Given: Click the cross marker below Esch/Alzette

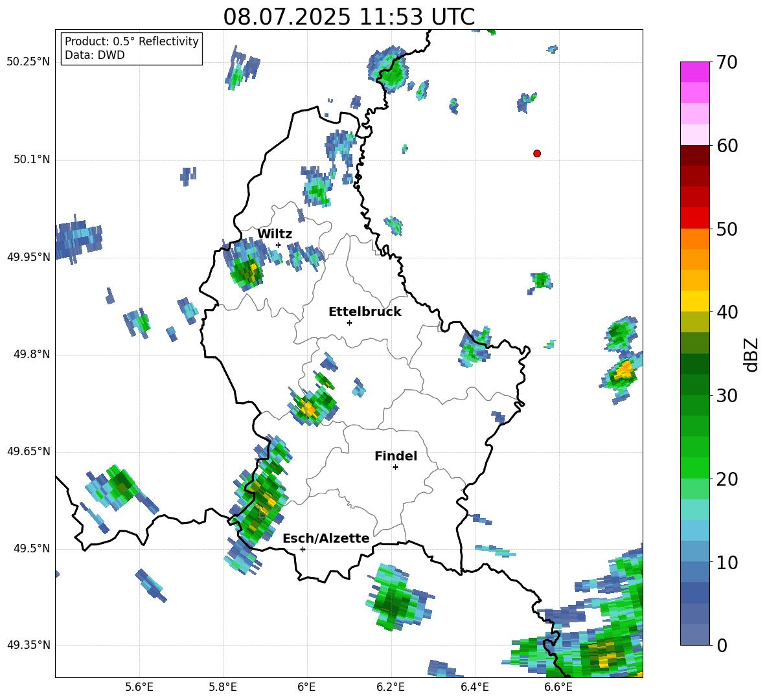Looking at the screenshot, I should click(x=303, y=549).
